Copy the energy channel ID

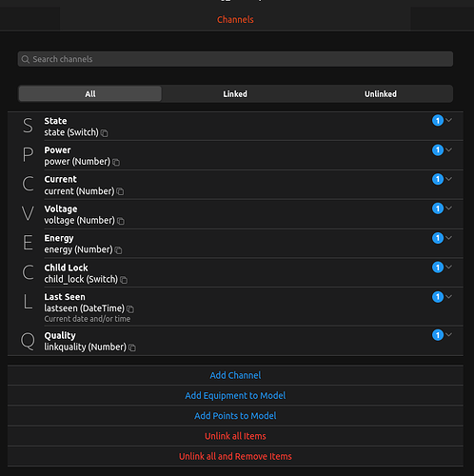[118, 250]
